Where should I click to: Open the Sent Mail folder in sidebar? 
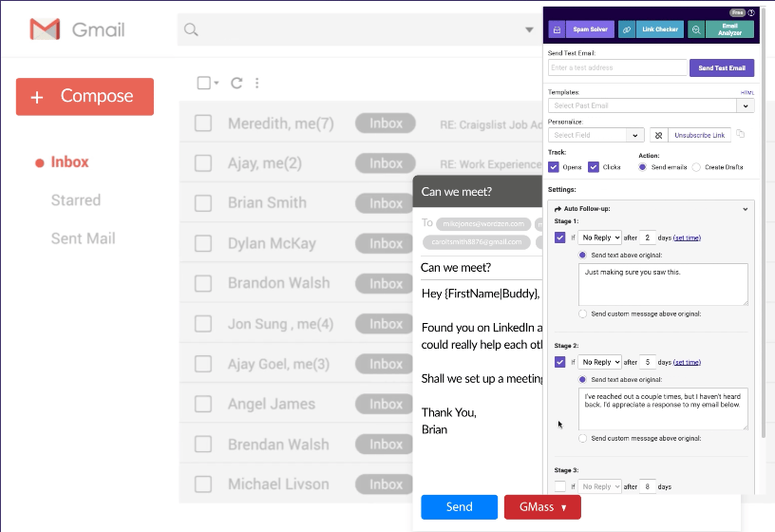coord(83,238)
